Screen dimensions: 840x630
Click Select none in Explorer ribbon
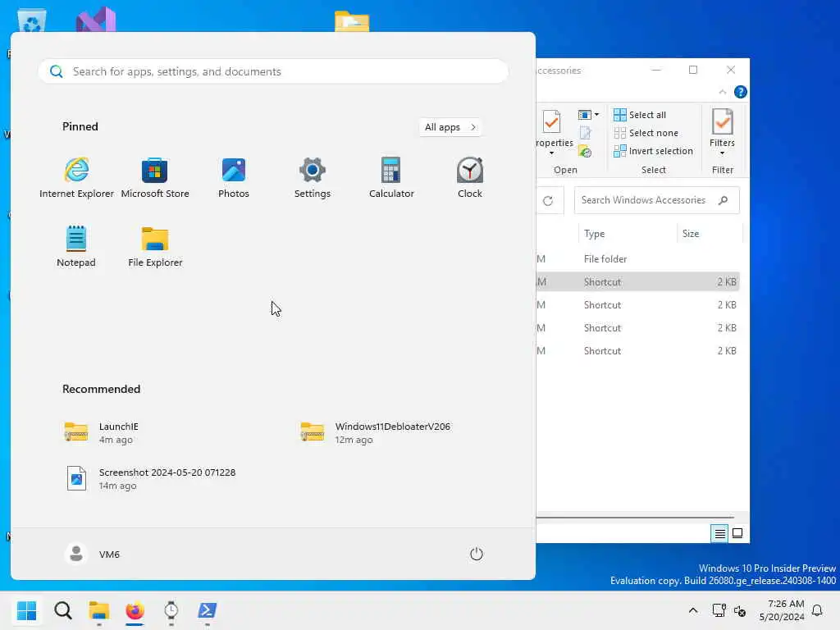646,133
